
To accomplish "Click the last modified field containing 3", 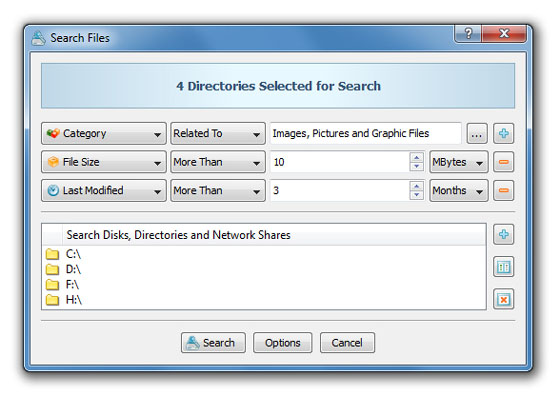I will pos(340,191).
